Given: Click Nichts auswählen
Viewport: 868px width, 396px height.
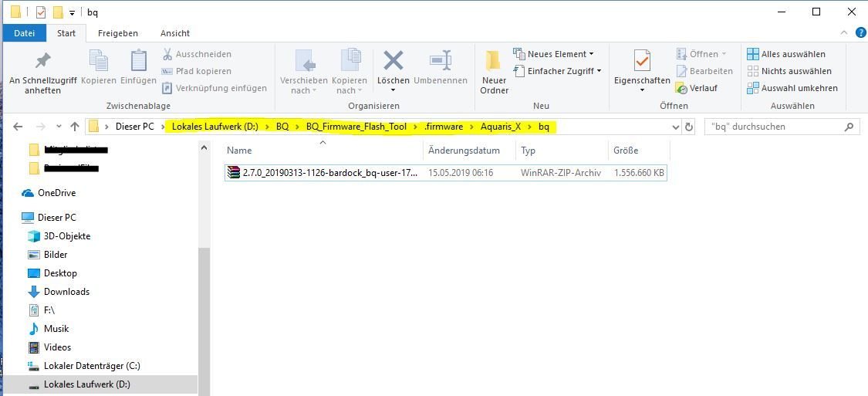Looking at the screenshot, I should [x=789, y=71].
